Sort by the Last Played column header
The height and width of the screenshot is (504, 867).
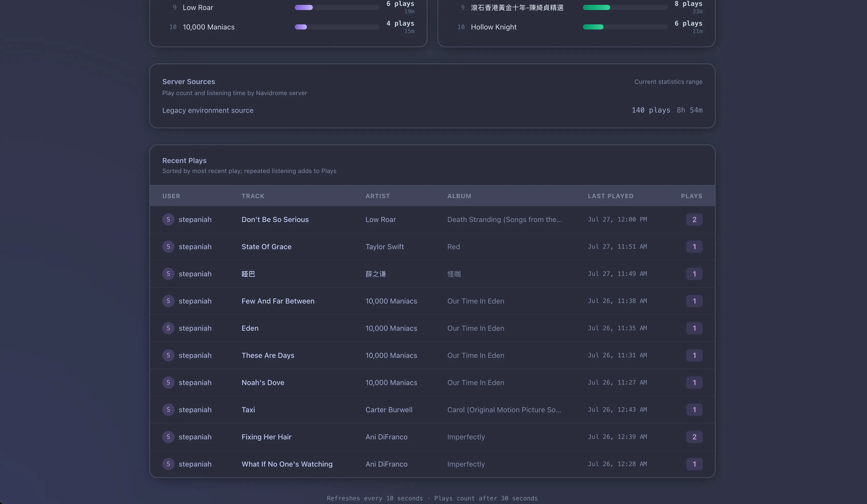pyautogui.click(x=610, y=196)
